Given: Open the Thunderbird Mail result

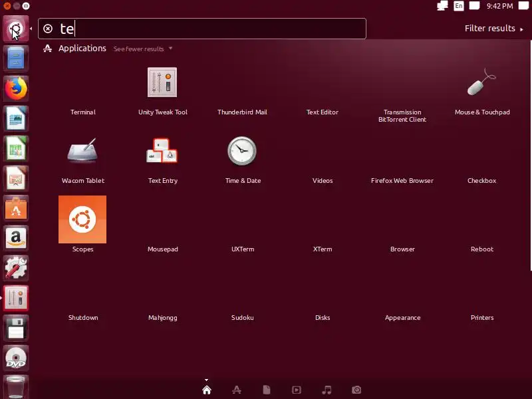Looking at the screenshot, I should coord(242,112).
